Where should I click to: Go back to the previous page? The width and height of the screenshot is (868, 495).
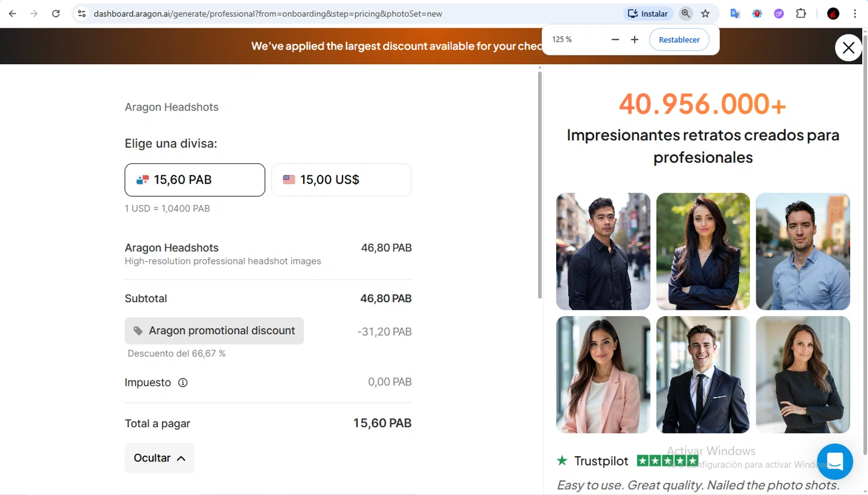click(13, 13)
